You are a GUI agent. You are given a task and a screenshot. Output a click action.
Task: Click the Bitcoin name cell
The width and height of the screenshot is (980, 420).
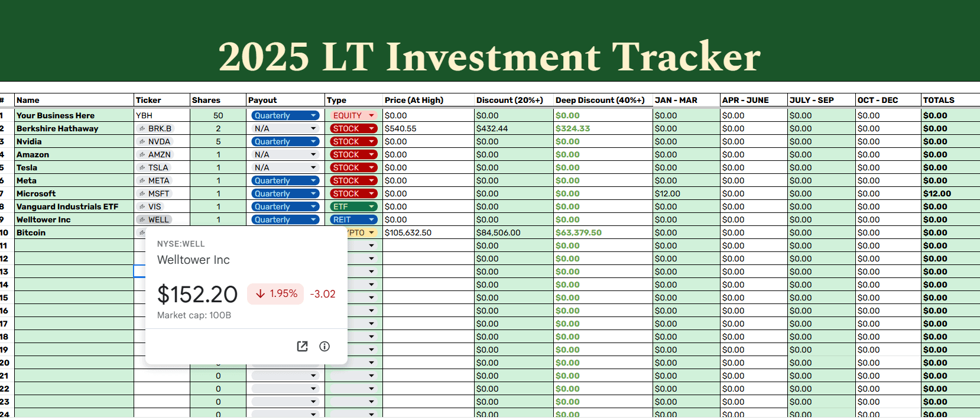[74, 232]
